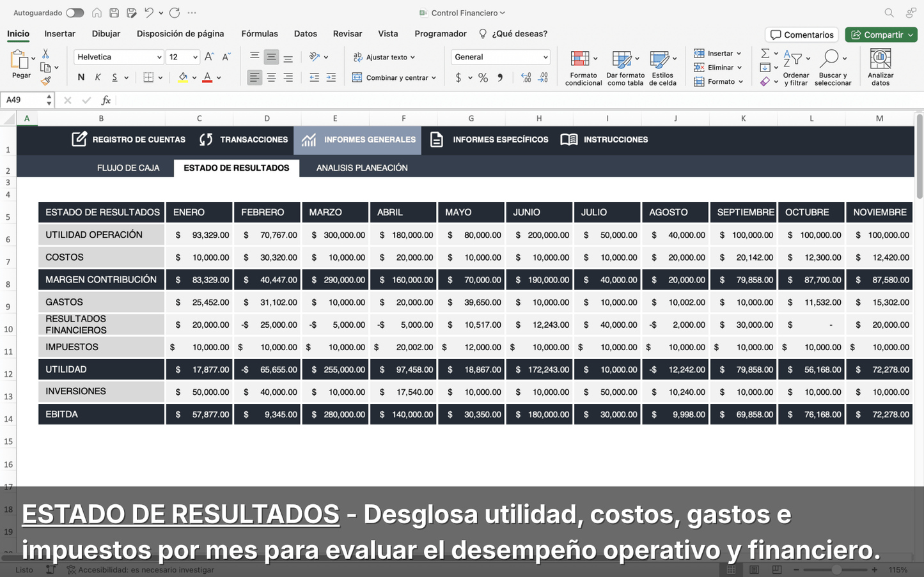
Task: Click the AutoSum sigma icon
Action: pyautogui.click(x=764, y=52)
